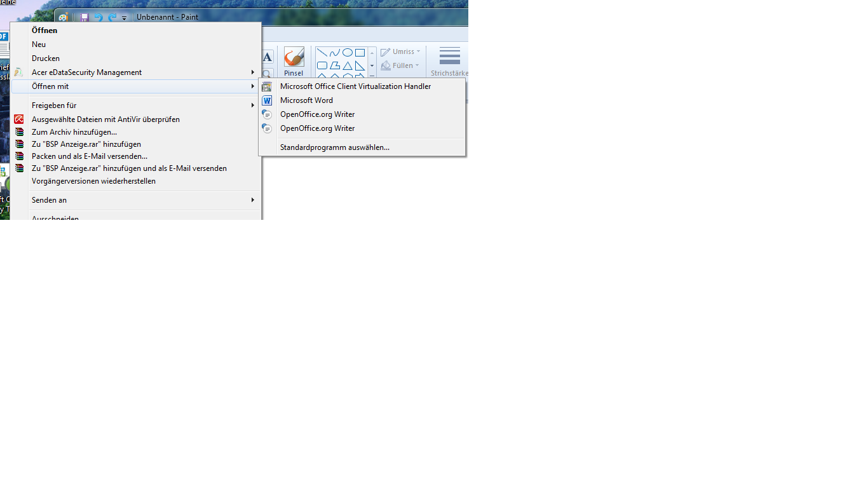868x488 pixels.
Task: Choose Microsoft Office Client Virtualization Handler
Action: [x=355, y=86]
